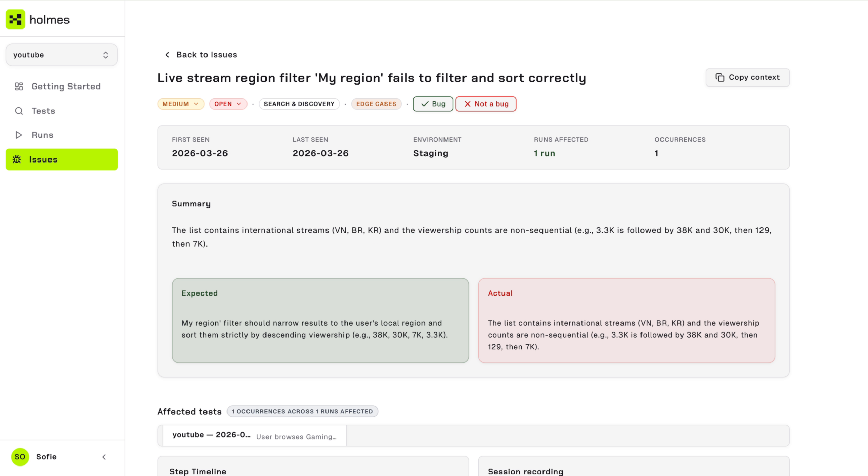Click the SEARCH & DISCOVERY tag

[299, 104]
